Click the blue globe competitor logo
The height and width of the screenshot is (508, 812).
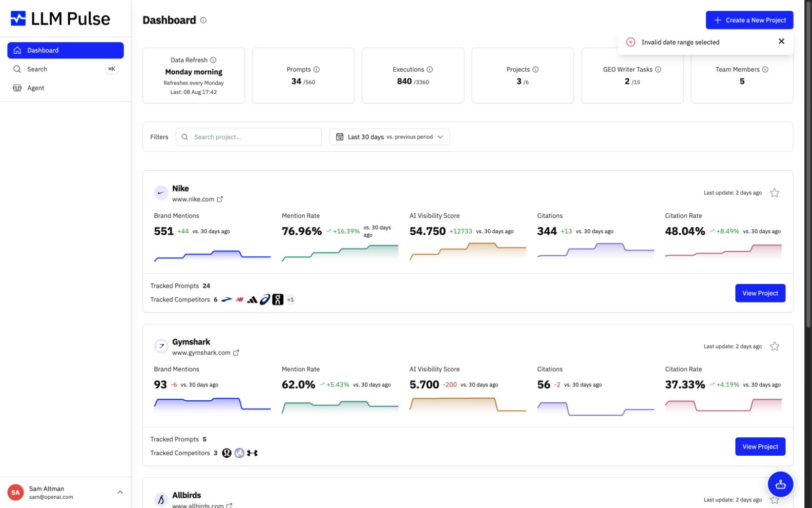[x=239, y=453]
